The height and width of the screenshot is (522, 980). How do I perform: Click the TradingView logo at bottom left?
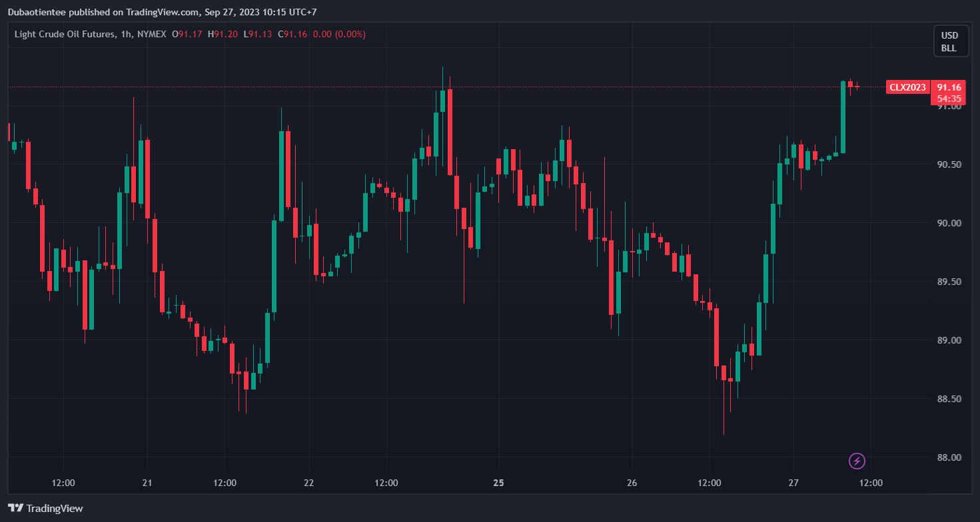coord(45,508)
